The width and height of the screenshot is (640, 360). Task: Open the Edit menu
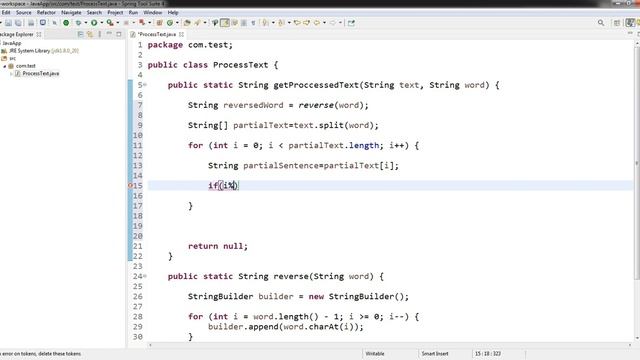[6, 13]
